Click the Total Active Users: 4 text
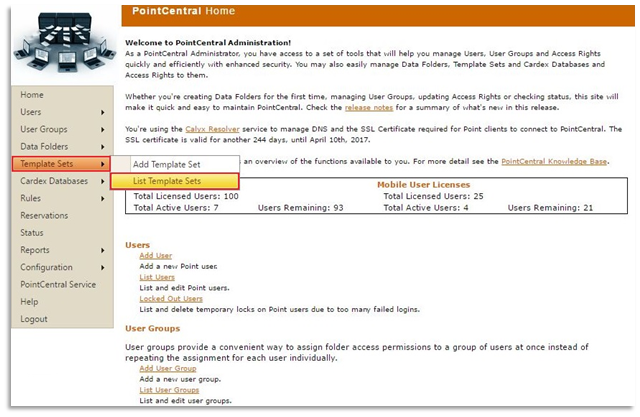Viewport: 640px width, 417px height. pyautogui.click(x=426, y=208)
